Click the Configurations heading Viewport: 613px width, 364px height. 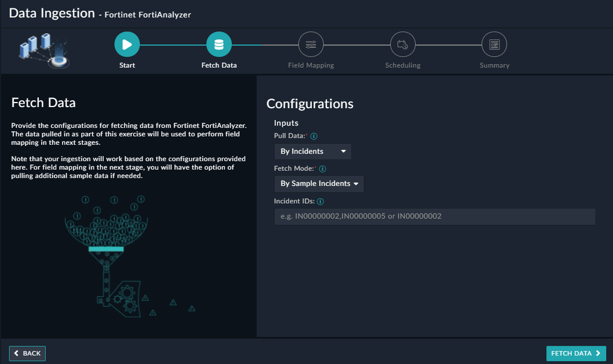tap(310, 104)
